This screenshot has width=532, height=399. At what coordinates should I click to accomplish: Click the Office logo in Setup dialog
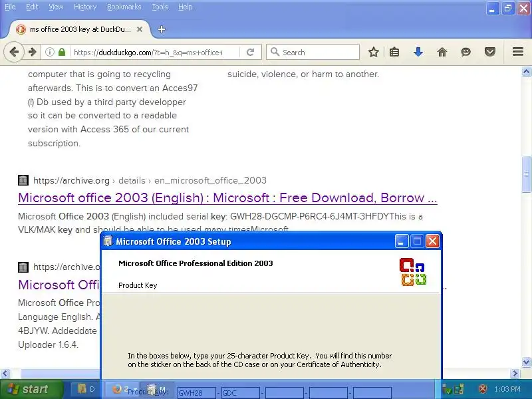pyautogui.click(x=413, y=272)
